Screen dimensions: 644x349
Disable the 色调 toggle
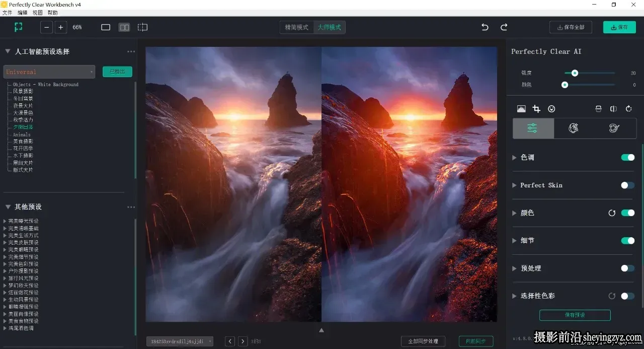click(x=627, y=158)
